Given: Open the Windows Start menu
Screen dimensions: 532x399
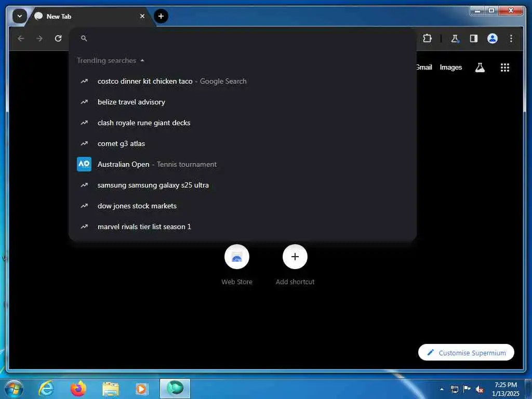Looking at the screenshot, I should point(14,389).
